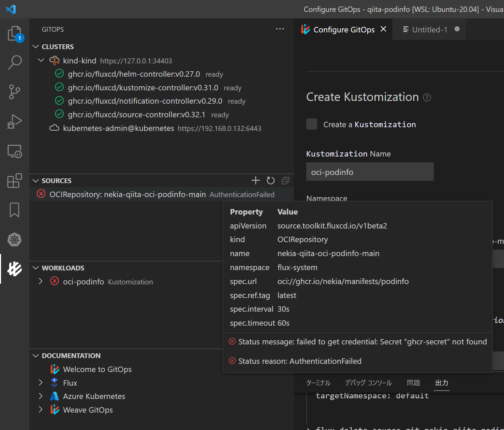
Task: Open Run and Debug view icon
Action: tap(15, 121)
